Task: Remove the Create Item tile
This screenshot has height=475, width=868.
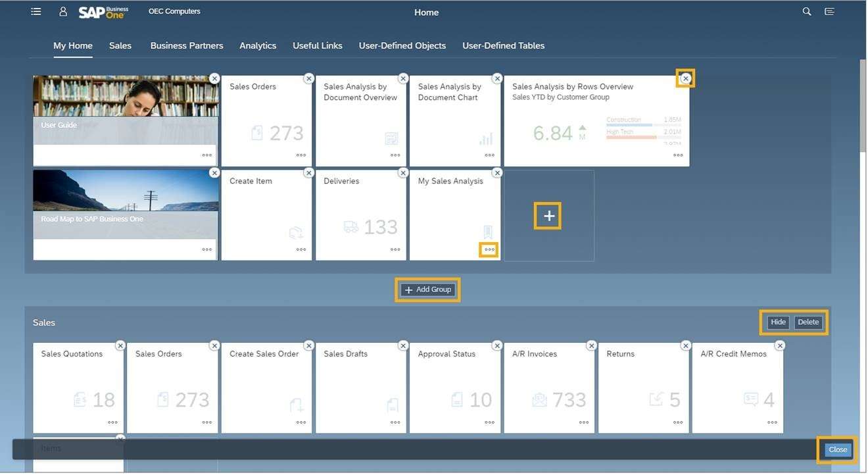Action: pos(309,173)
